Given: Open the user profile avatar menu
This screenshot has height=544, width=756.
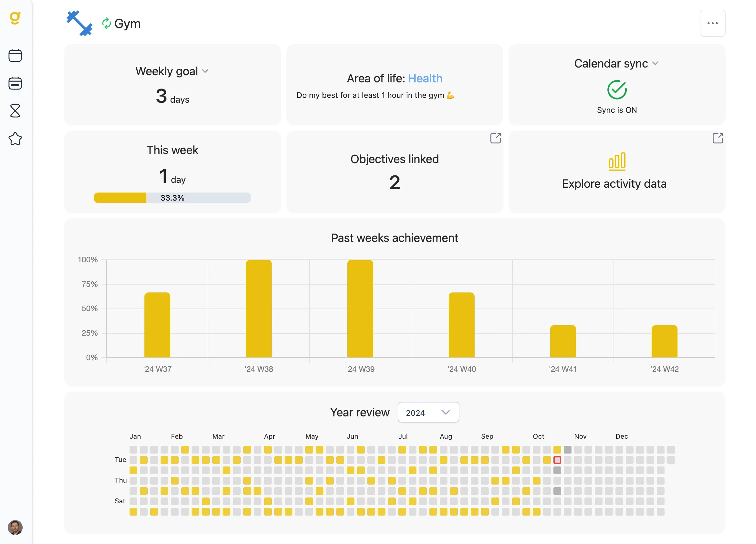Looking at the screenshot, I should [x=15, y=527].
